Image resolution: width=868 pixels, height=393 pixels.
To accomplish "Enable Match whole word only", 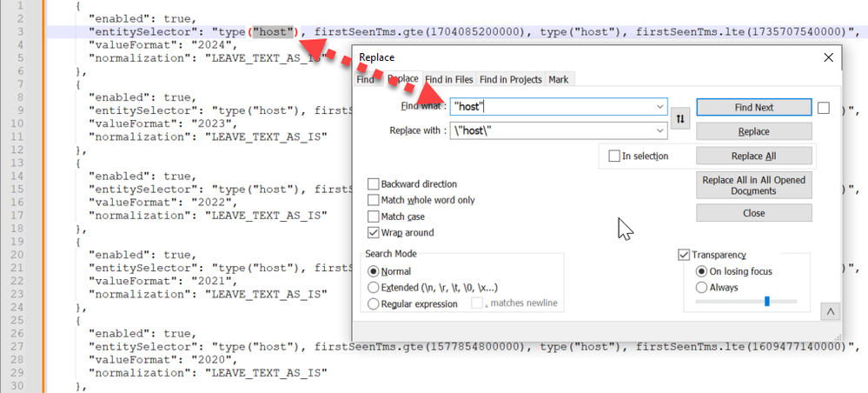I will pos(374,201).
